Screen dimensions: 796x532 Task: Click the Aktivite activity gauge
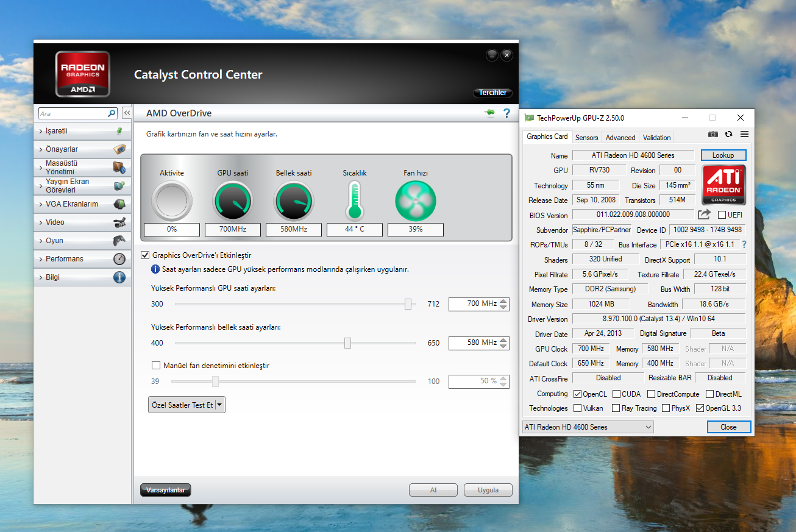tap(172, 201)
